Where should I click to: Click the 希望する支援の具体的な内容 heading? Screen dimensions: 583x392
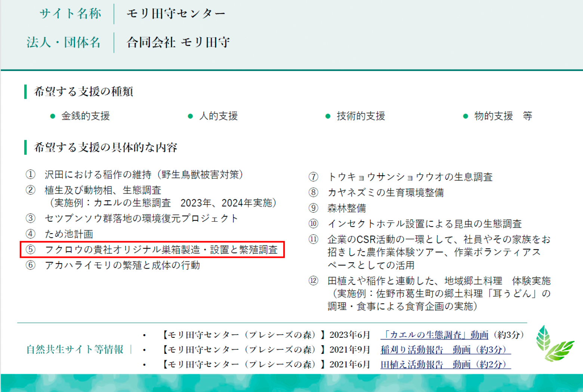pos(105,148)
